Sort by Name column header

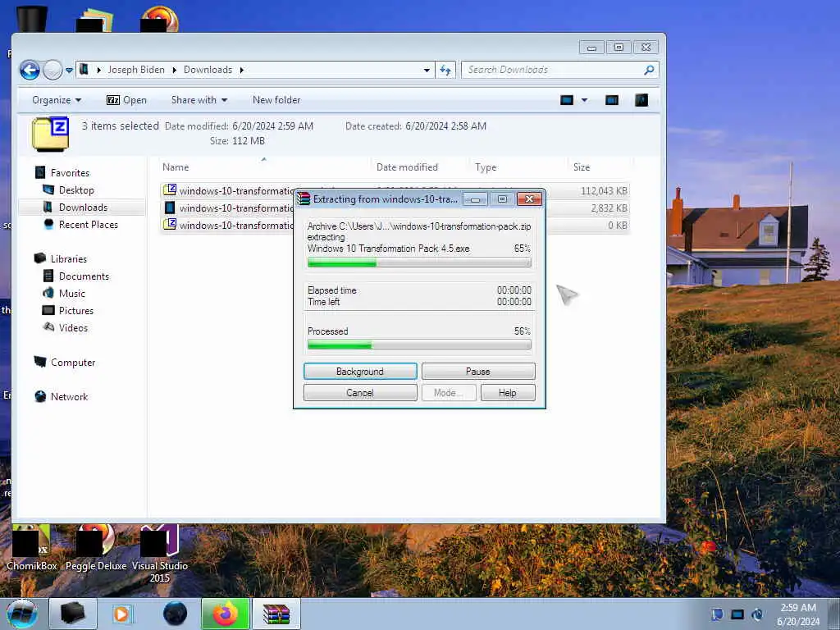point(176,167)
